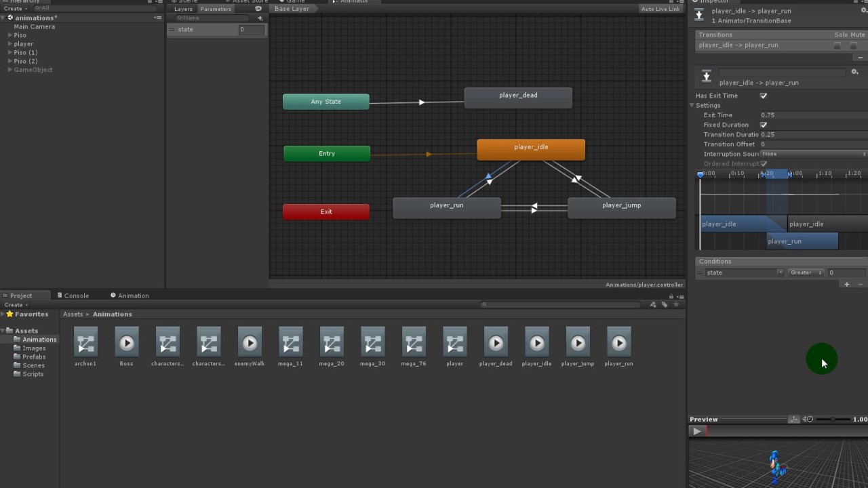Click the search by type filter icon
Screen dimensions: 868x488
click(x=653, y=305)
